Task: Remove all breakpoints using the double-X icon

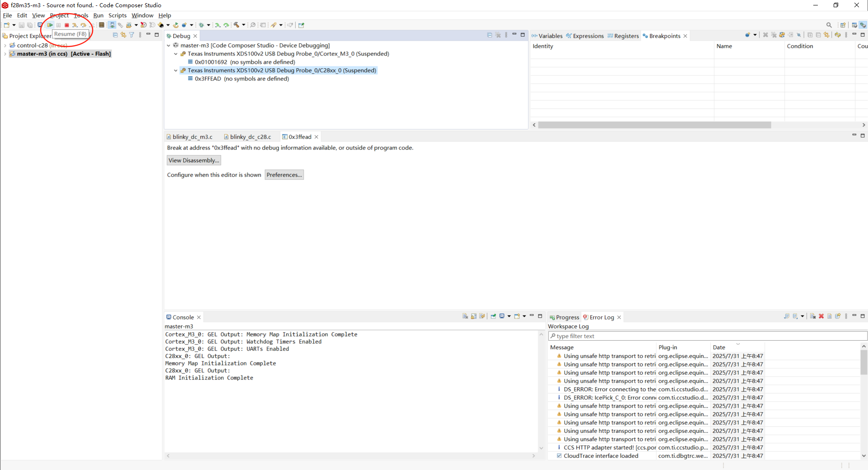Action: (x=774, y=35)
